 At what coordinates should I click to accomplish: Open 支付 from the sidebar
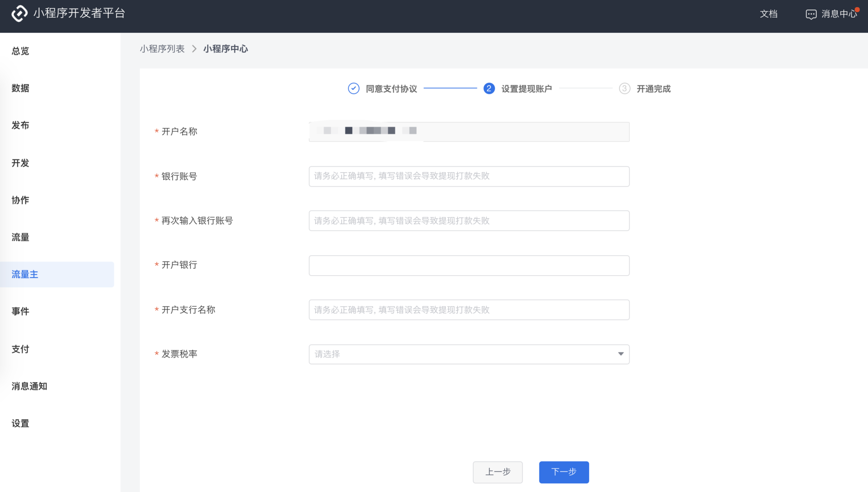click(x=20, y=349)
